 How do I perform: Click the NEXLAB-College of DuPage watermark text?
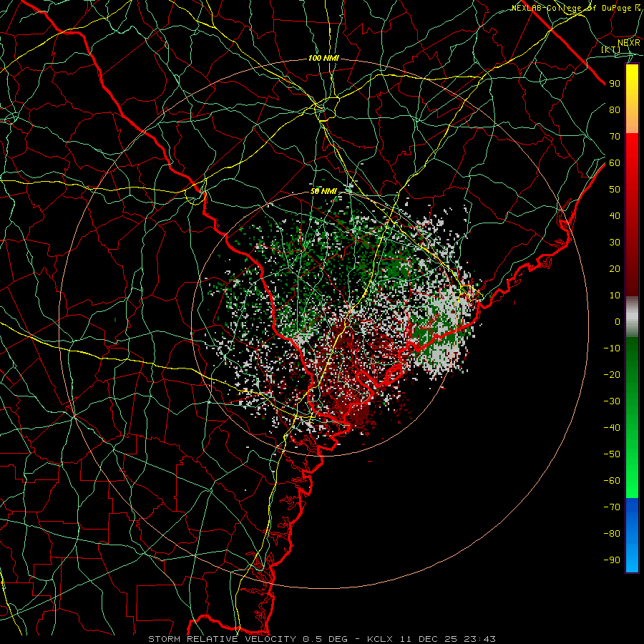(576, 8)
